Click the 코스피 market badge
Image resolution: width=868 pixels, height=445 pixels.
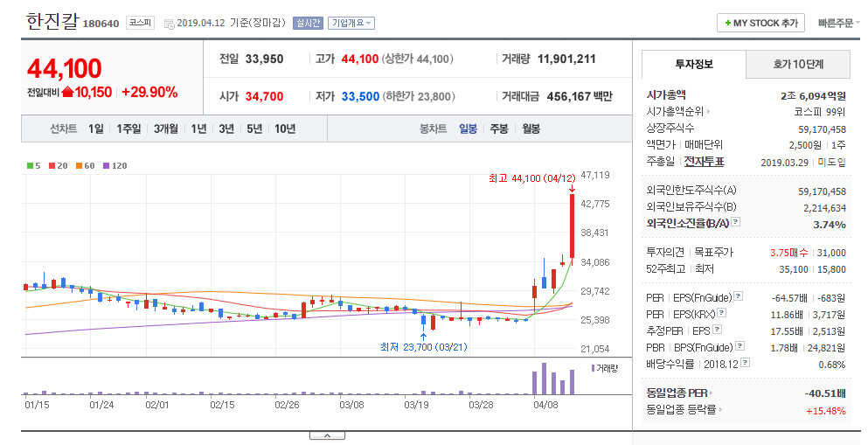pos(140,23)
